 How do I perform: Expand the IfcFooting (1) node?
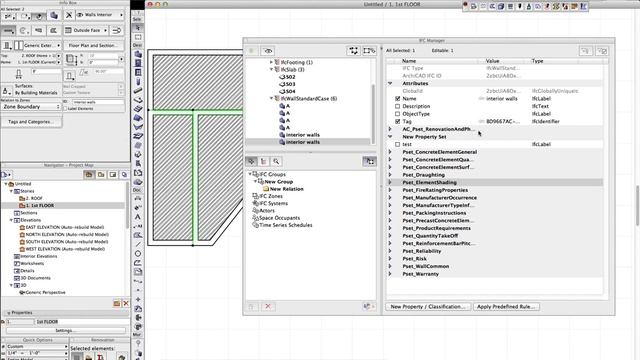coord(271,62)
